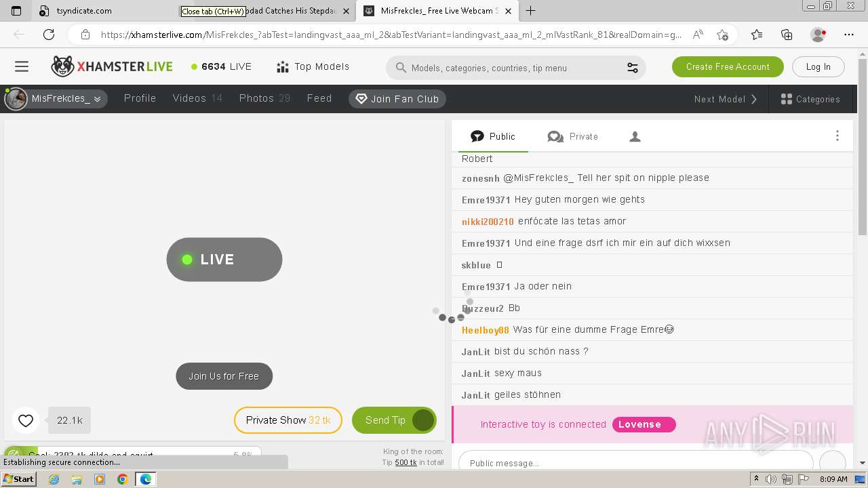Open the Videos tab
Image resolution: width=868 pixels, height=488 pixels.
tap(197, 98)
